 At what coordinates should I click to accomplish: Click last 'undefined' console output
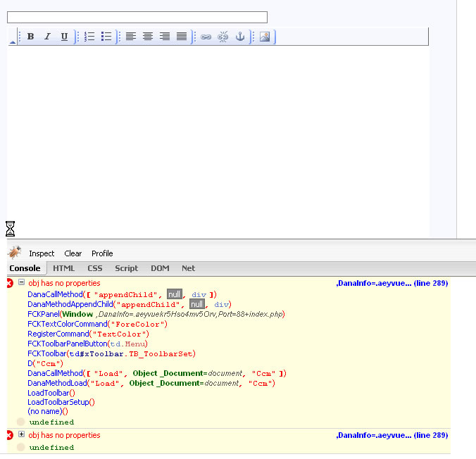51,448
